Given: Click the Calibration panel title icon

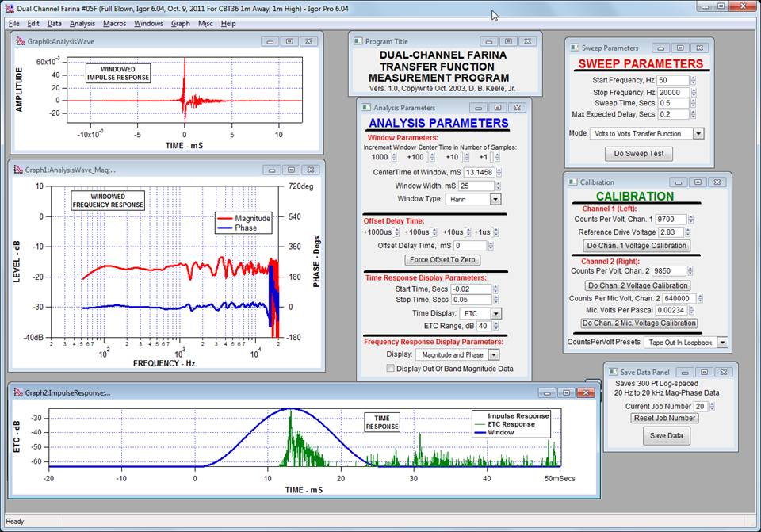Looking at the screenshot, I should click(x=572, y=182).
